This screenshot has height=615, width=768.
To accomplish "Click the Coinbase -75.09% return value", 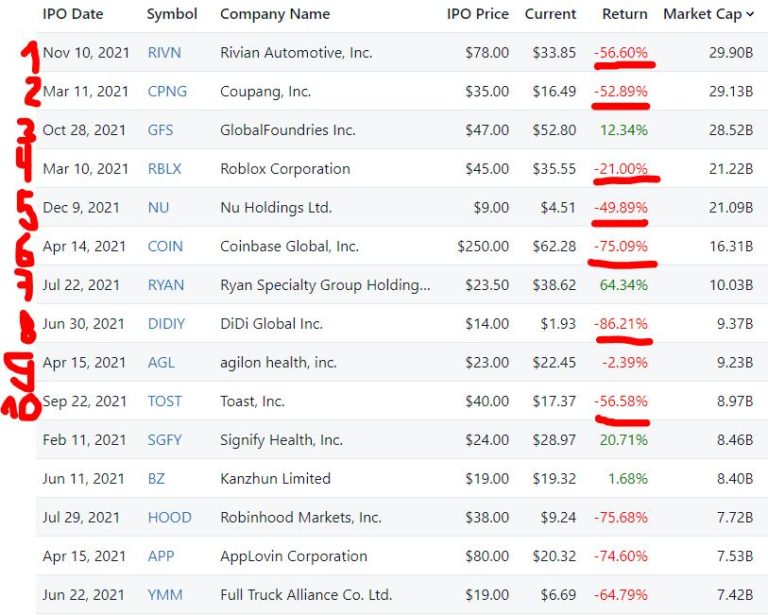I will [621, 246].
